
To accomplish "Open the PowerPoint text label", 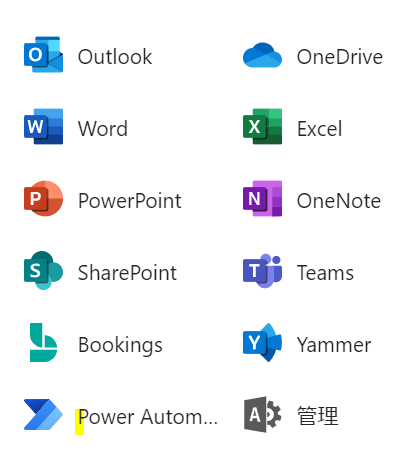I will coord(130,201).
